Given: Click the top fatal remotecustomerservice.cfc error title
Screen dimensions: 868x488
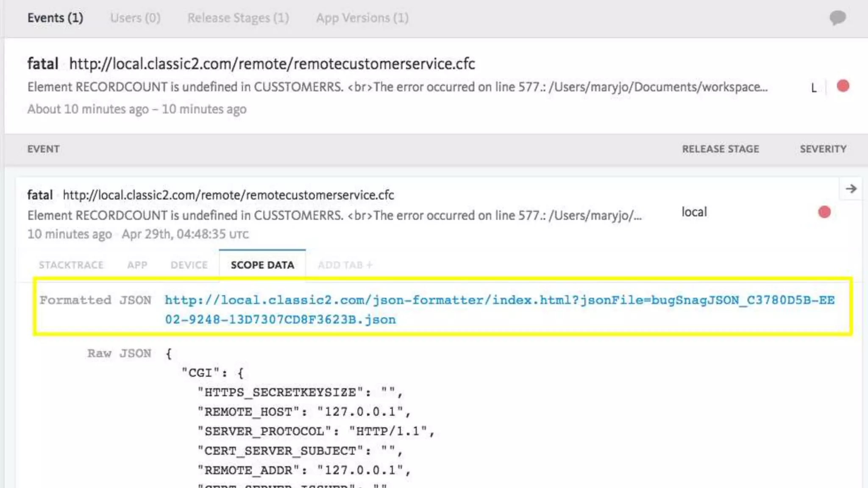Looking at the screenshot, I should coord(272,64).
